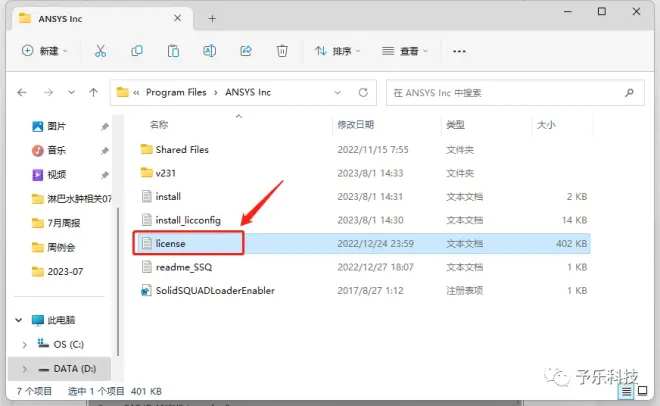Expand the OS (C:) drive

pos(24,345)
